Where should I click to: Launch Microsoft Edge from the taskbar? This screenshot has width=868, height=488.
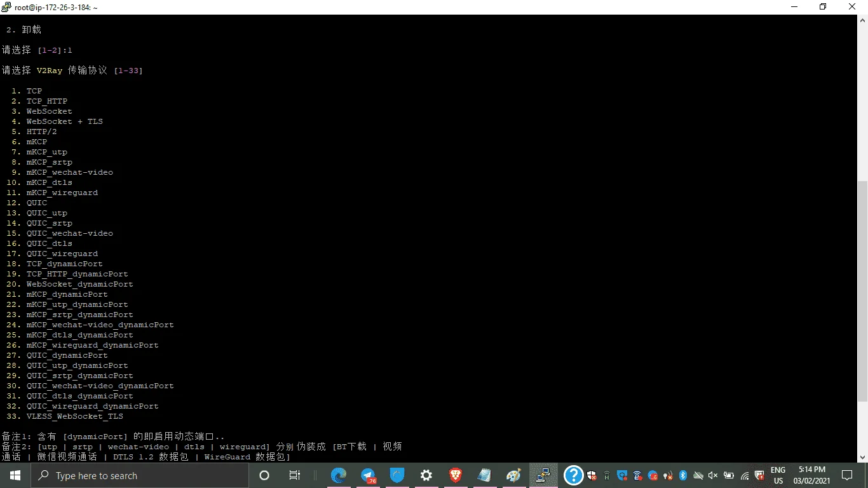tap(339, 475)
